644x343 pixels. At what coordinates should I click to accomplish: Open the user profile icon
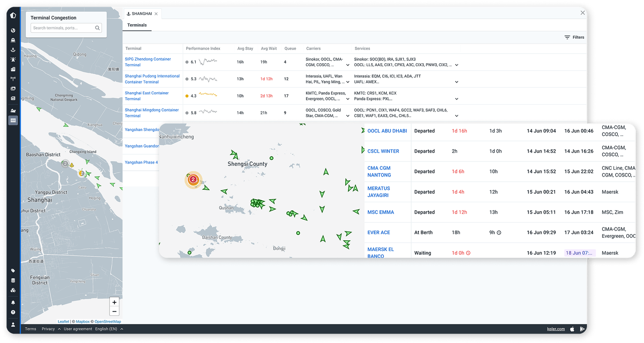(x=13, y=324)
